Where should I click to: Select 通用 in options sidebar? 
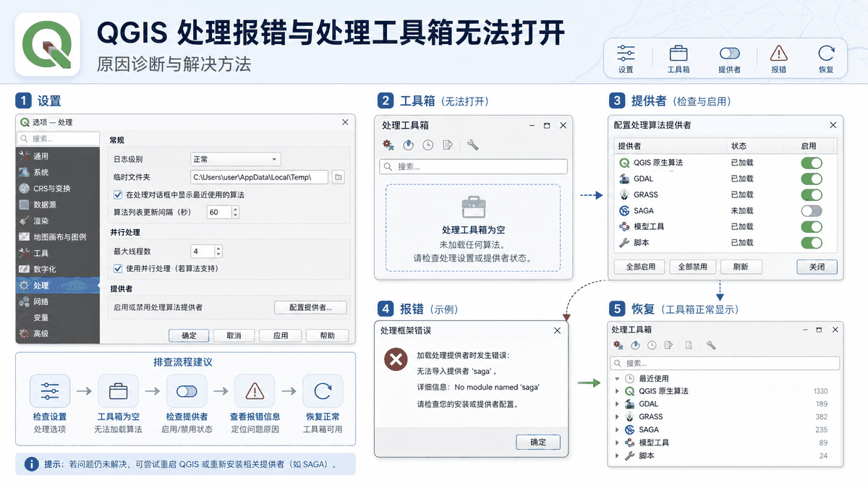(x=58, y=156)
